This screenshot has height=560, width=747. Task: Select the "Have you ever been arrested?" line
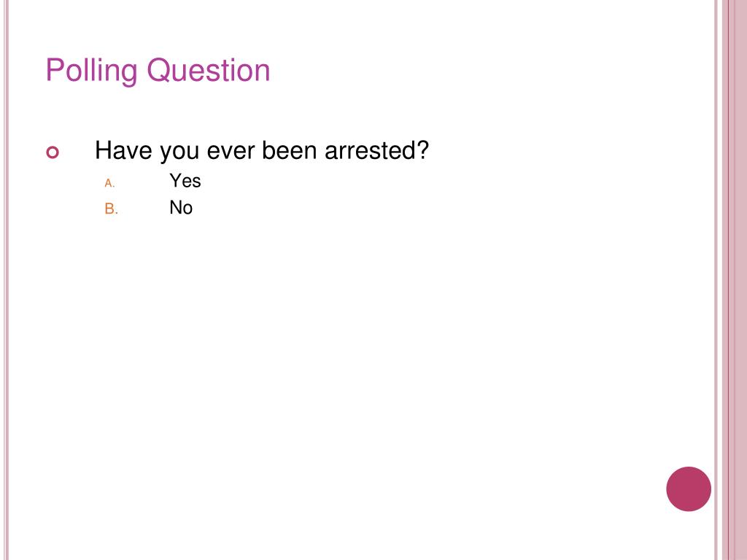pos(262,151)
